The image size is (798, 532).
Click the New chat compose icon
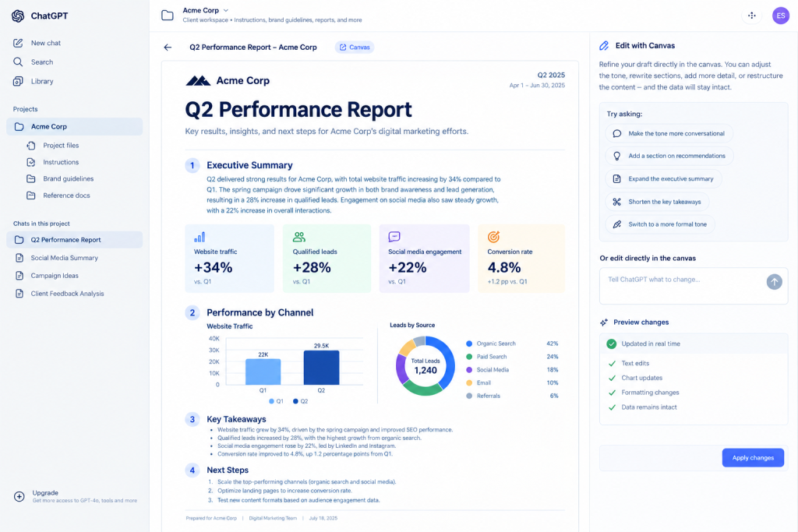click(x=18, y=44)
